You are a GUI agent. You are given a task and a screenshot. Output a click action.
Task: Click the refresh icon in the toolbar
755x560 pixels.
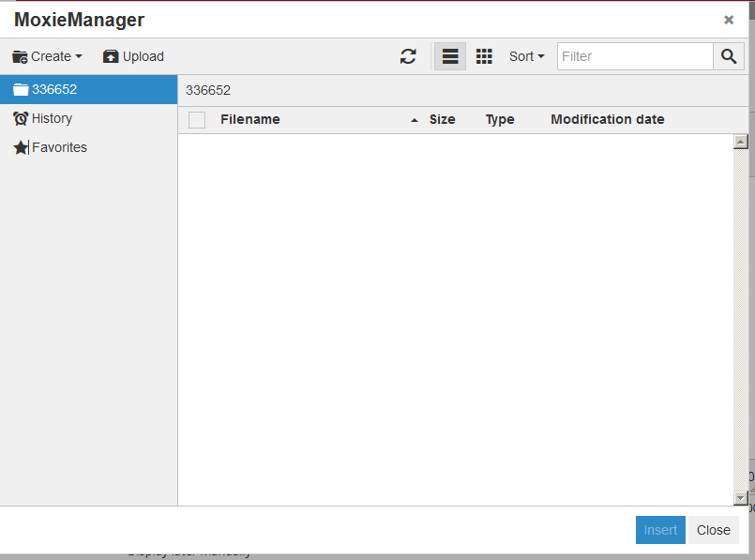point(408,56)
